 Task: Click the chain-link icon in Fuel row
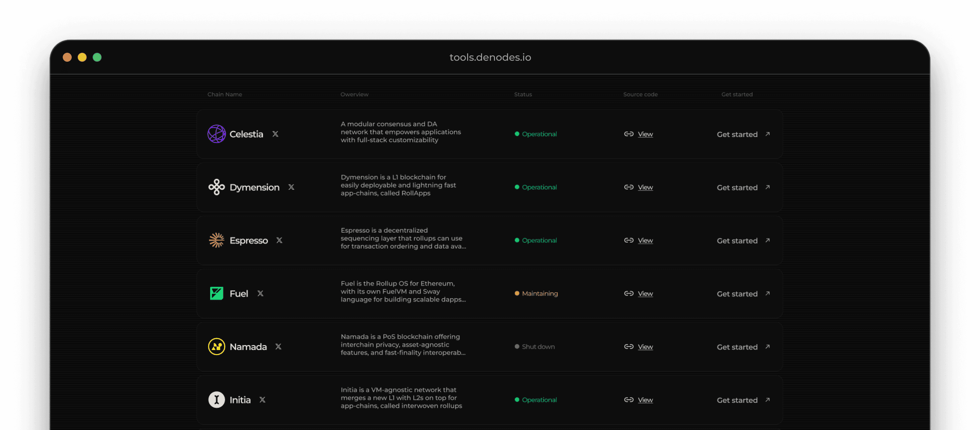click(x=628, y=294)
